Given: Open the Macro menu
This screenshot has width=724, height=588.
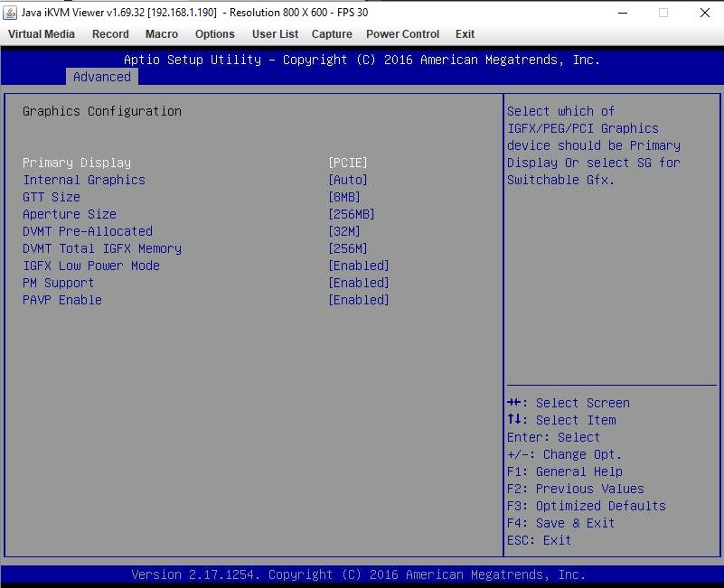Looking at the screenshot, I should pyautogui.click(x=162, y=34).
